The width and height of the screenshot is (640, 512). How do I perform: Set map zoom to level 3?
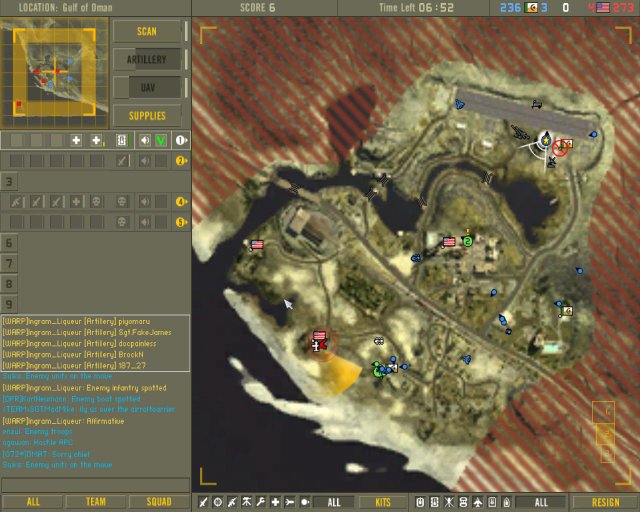tap(607, 453)
